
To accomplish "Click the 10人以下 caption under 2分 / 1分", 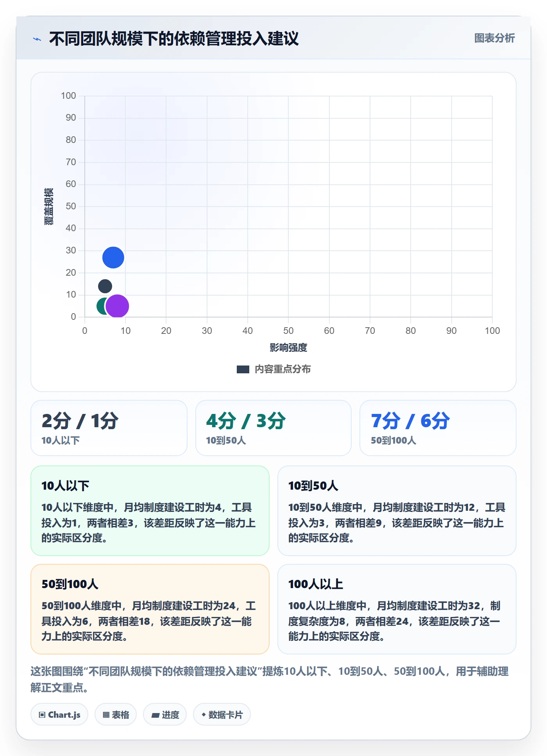I will click(61, 440).
